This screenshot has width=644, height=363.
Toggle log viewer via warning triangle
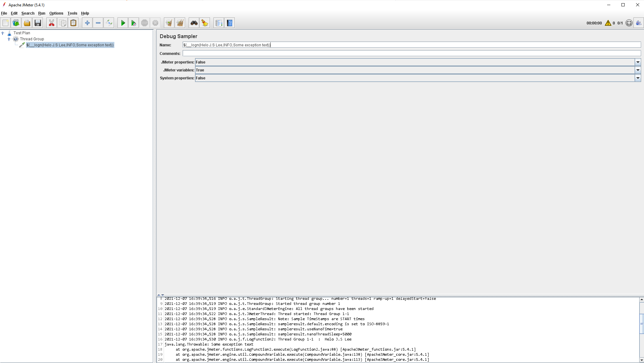click(608, 23)
